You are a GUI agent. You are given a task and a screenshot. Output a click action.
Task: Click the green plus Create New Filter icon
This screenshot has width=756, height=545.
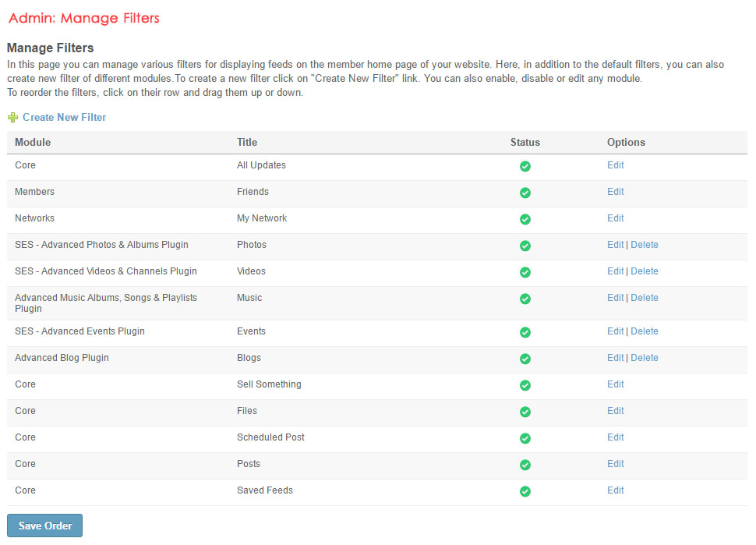pos(12,118)
